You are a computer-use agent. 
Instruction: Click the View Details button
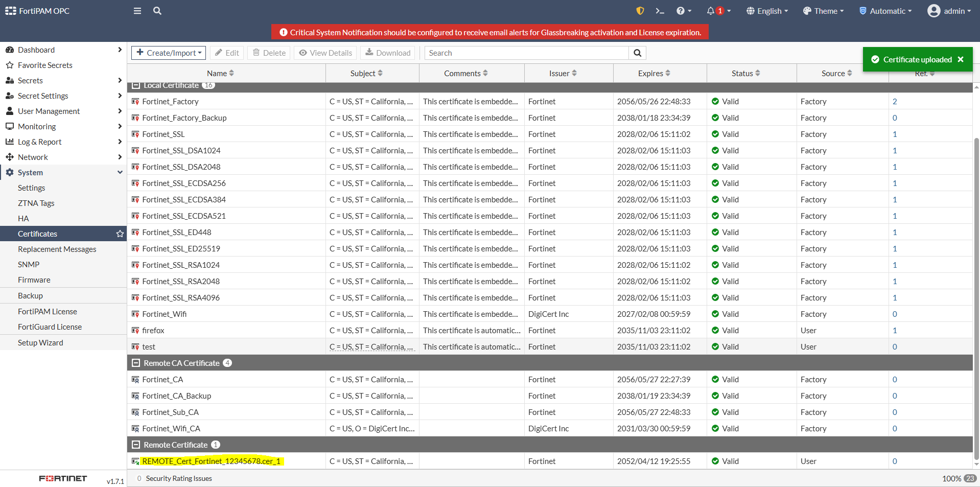(325, 53)
